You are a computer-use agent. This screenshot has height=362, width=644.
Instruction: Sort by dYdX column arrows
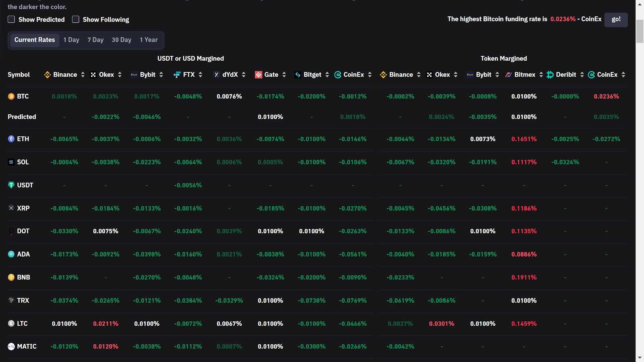tap(244, 75)
